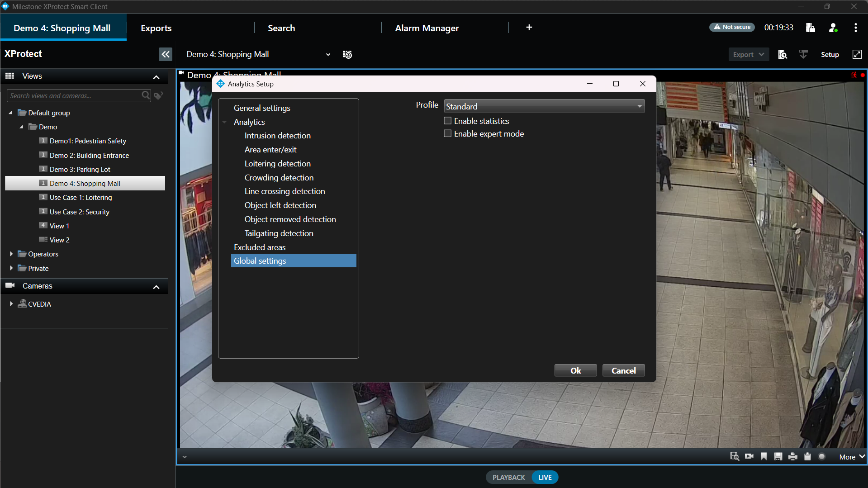Expand the CVEDIA camera server
This screenshot has height=488, width=868.
[x=11, y=304]
